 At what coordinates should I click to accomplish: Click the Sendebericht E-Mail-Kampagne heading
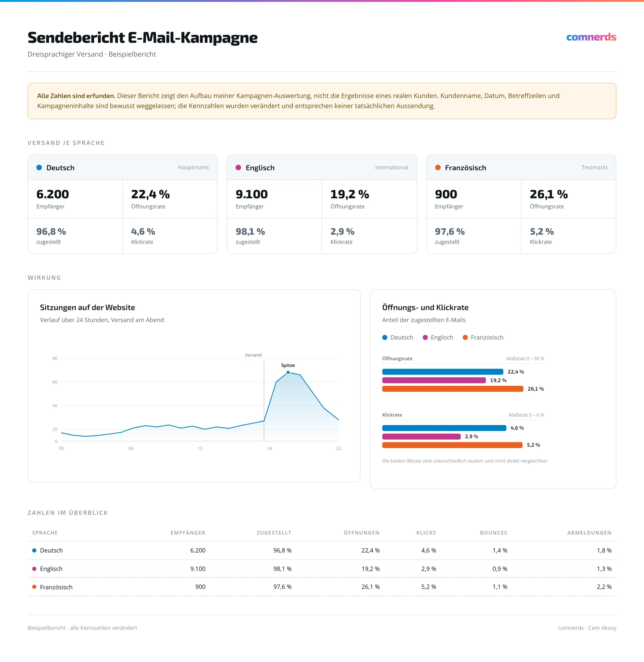[x=142, y=38]
